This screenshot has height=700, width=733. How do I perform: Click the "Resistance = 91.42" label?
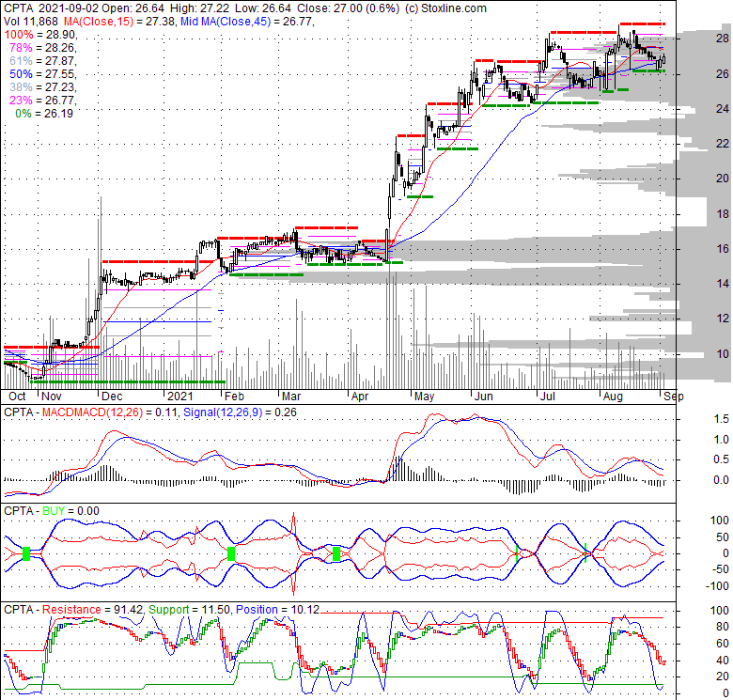pyautogui.click(x=93, y=610)
